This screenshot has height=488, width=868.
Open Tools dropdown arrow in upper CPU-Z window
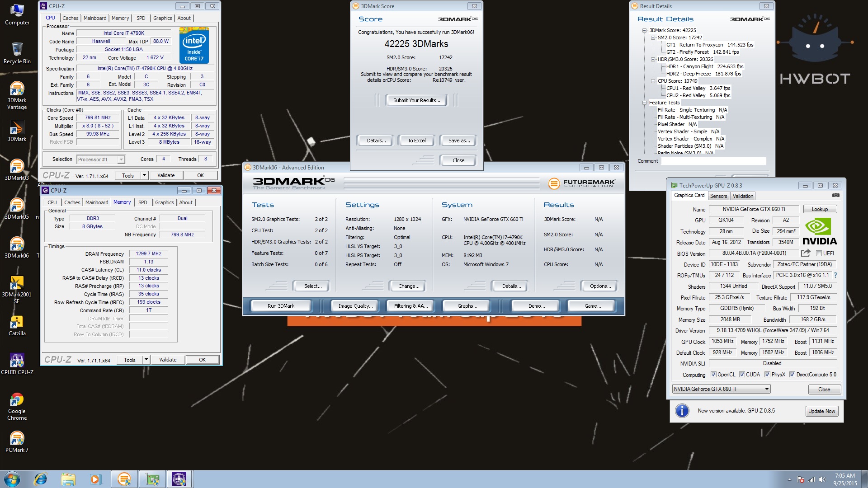[x=144, y=175]
